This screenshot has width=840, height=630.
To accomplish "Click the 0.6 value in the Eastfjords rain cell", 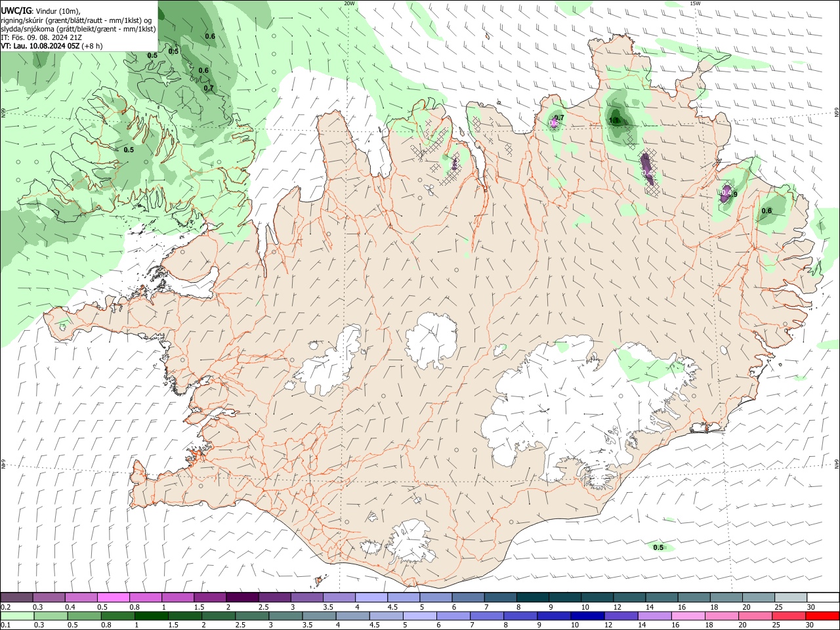I will pos(766,211).
